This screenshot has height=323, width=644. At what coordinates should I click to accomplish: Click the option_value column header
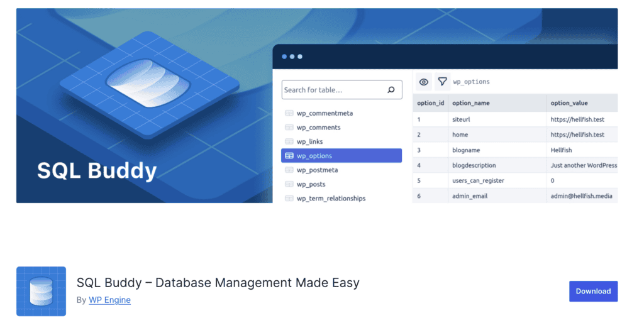[x=582, y=103]
